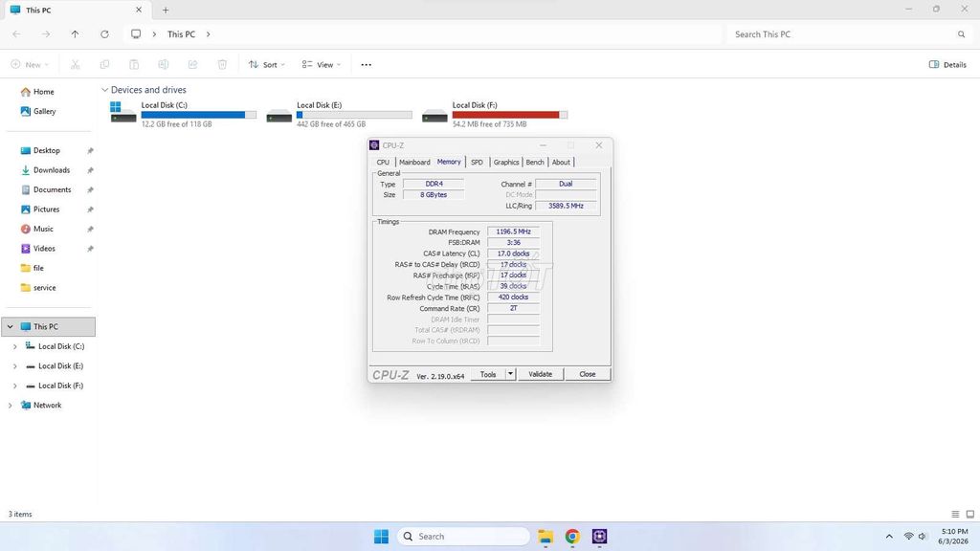Screen dimensions: 980x551
Task: Open Pictures quick access folder
Action: coord(40,209)
